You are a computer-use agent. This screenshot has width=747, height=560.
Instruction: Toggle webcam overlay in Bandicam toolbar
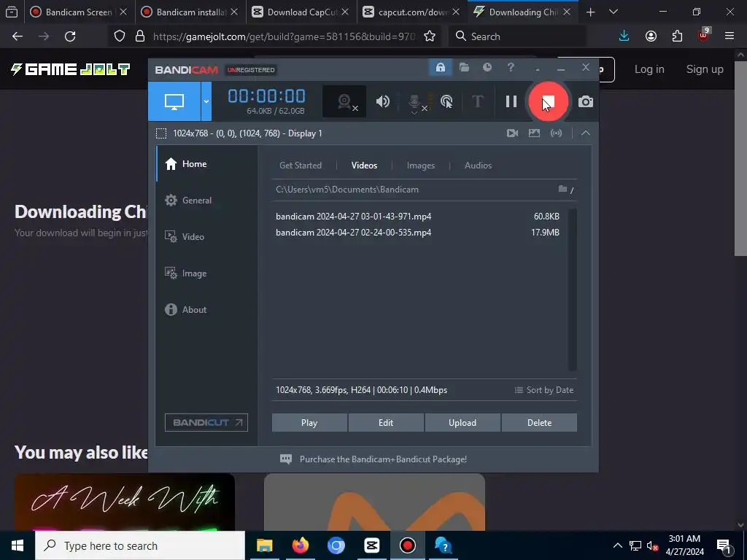(344, 101)
